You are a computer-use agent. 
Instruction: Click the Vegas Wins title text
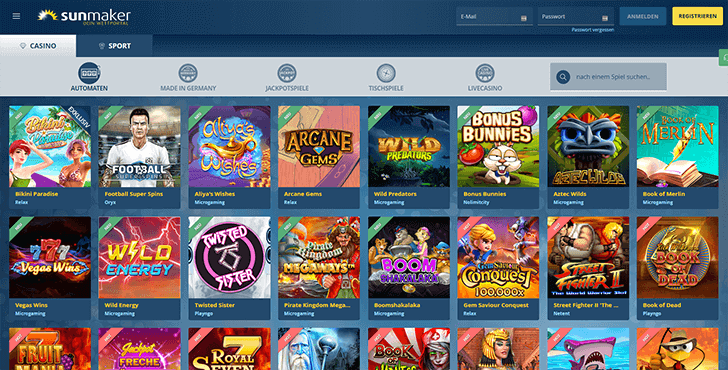click(31, 305)
